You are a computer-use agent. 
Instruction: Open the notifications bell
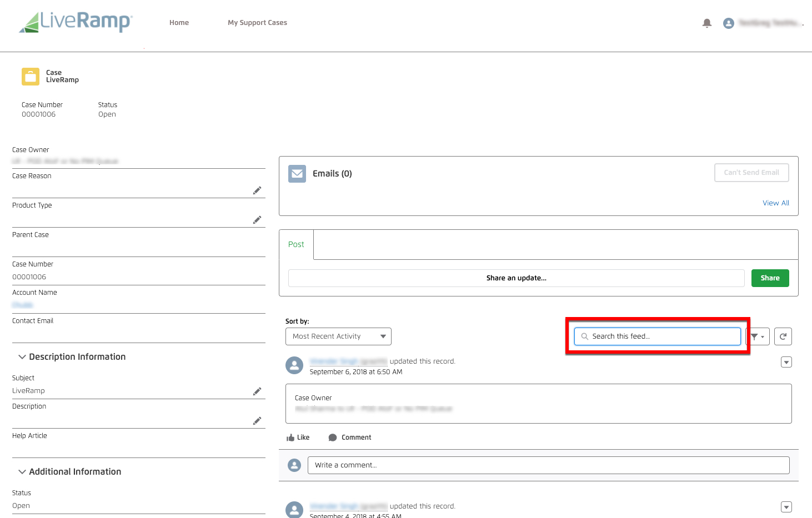707,23
